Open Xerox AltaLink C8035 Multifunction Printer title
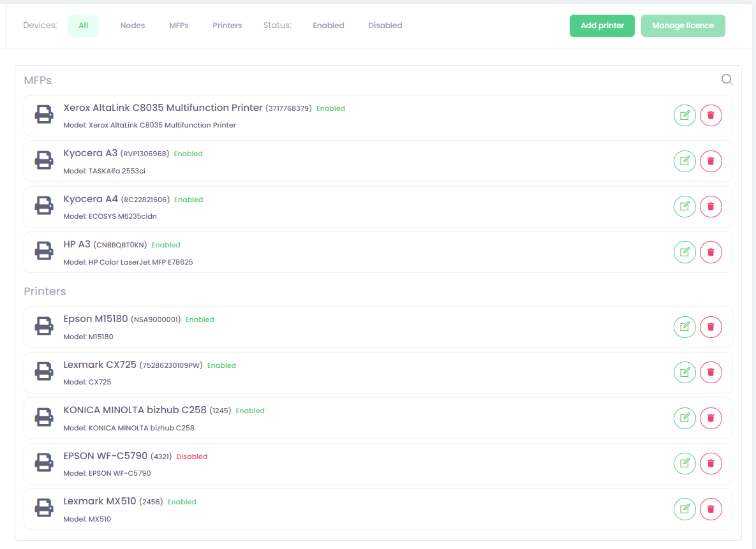756x549 pixels. coord(163,108)
